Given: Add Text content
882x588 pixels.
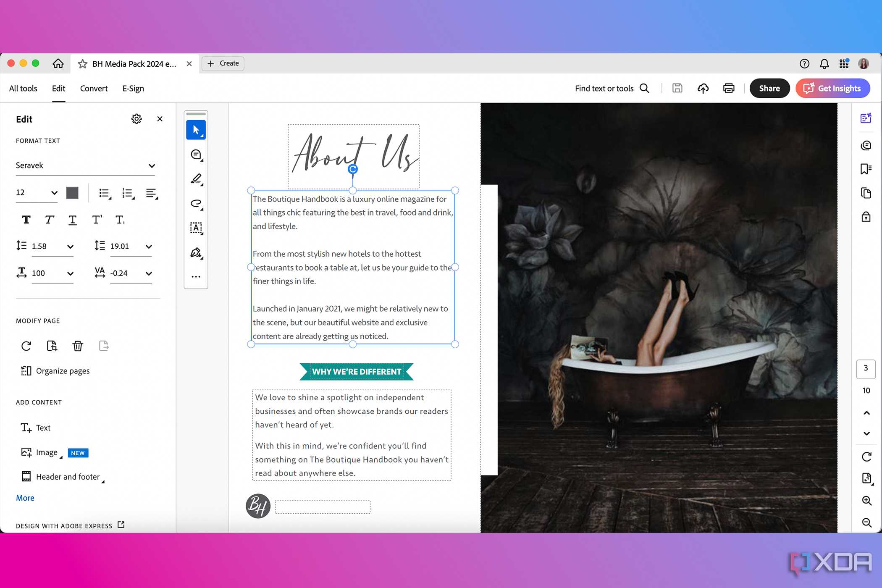Looking at the screenshot, I should [x=35, y=428].
